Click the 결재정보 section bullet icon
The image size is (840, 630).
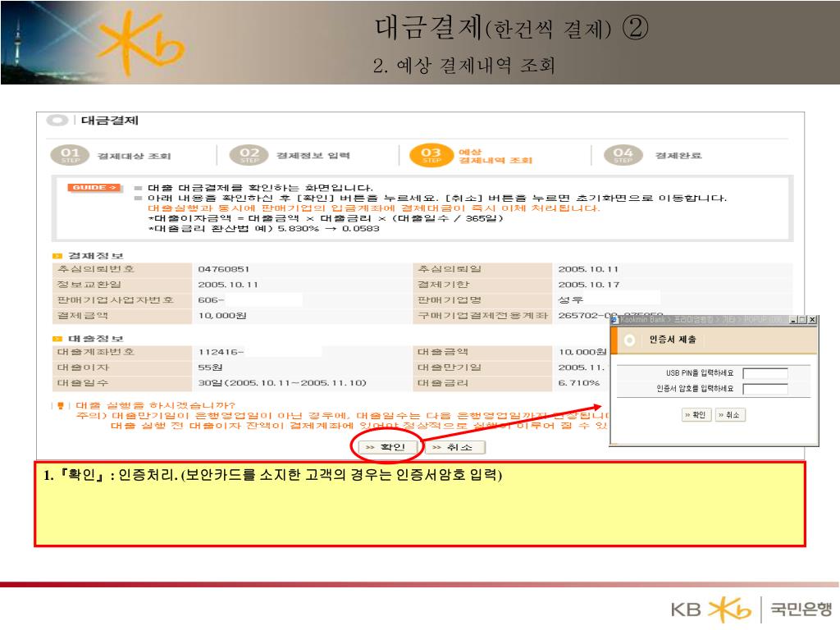point(57,256)
